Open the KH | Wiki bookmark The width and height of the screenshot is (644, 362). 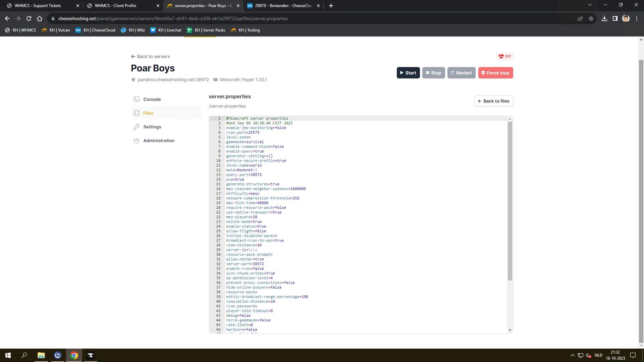click(133, 30)
